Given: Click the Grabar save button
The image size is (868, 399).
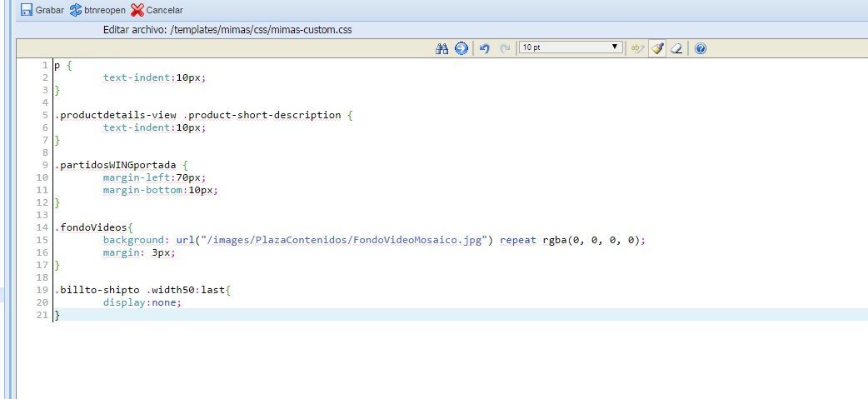Looking at the screenshot, I should [42, 10].
